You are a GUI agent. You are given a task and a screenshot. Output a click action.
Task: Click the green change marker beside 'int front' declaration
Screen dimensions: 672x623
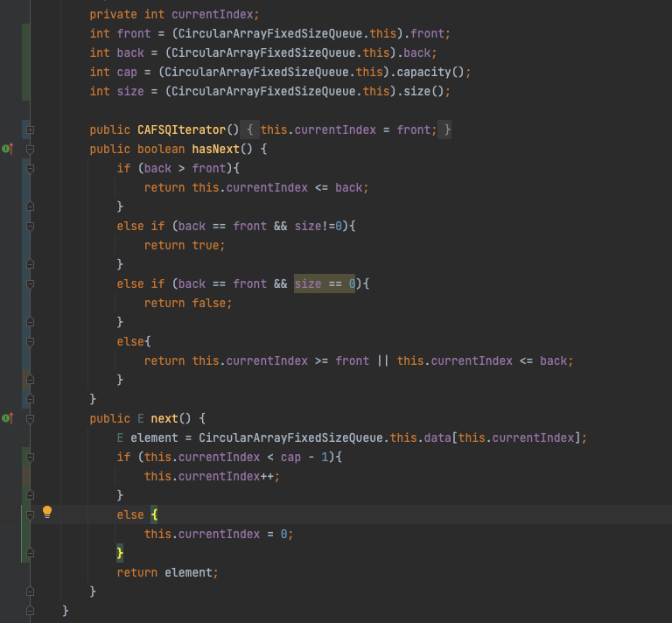coord(25,34)
